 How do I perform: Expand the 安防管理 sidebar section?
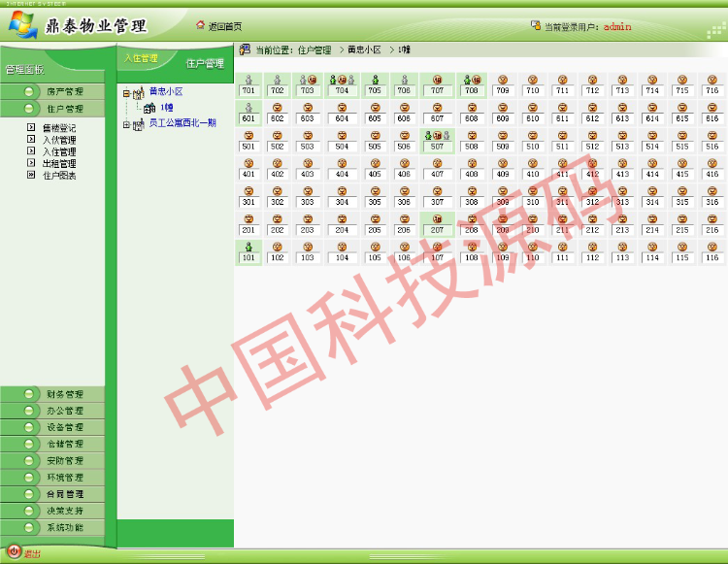coord(52,460)
